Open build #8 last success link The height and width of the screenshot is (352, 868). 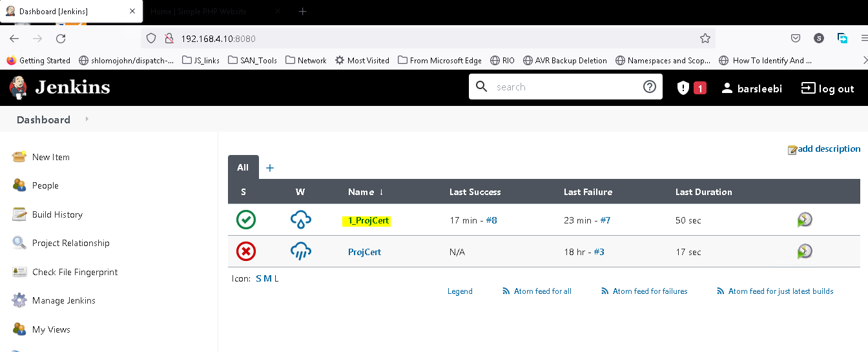[491, 220]
